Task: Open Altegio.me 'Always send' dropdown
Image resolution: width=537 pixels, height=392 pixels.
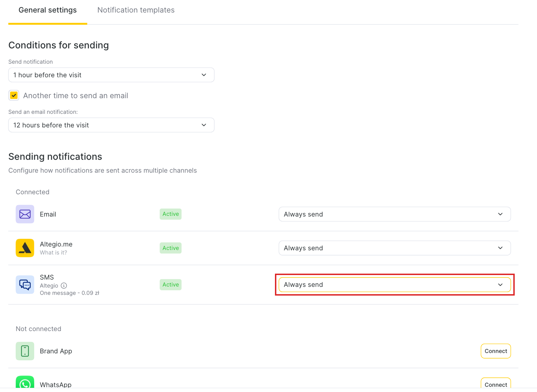Action: coord(394,248)
